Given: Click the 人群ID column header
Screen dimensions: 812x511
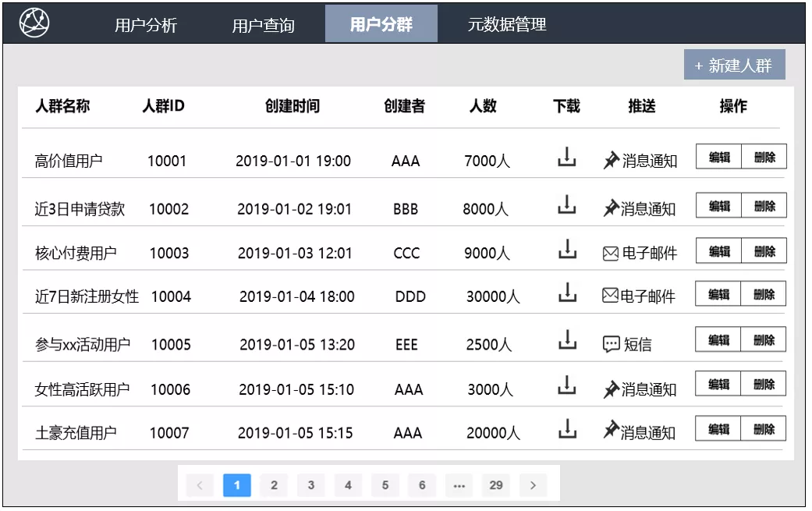Looking at the screenshot, I should pyautogui.click(x=163, y=105).
